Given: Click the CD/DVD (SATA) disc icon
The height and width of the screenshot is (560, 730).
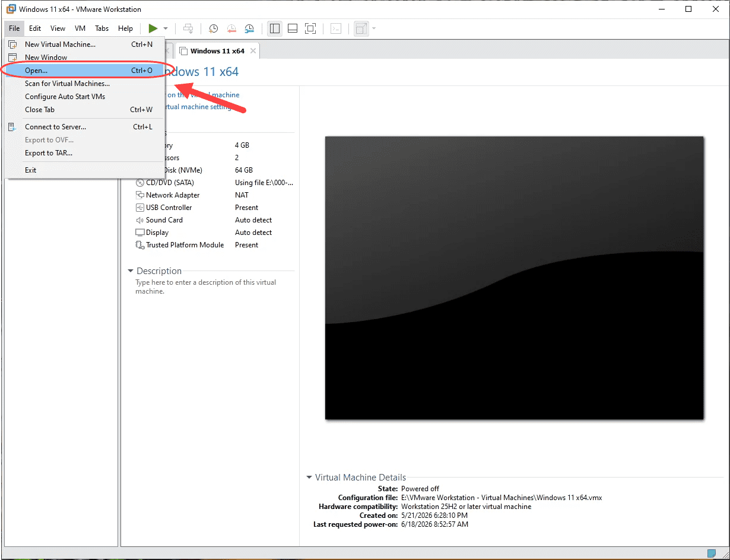Looking at the screenshot, I should (x=140, y=183).
